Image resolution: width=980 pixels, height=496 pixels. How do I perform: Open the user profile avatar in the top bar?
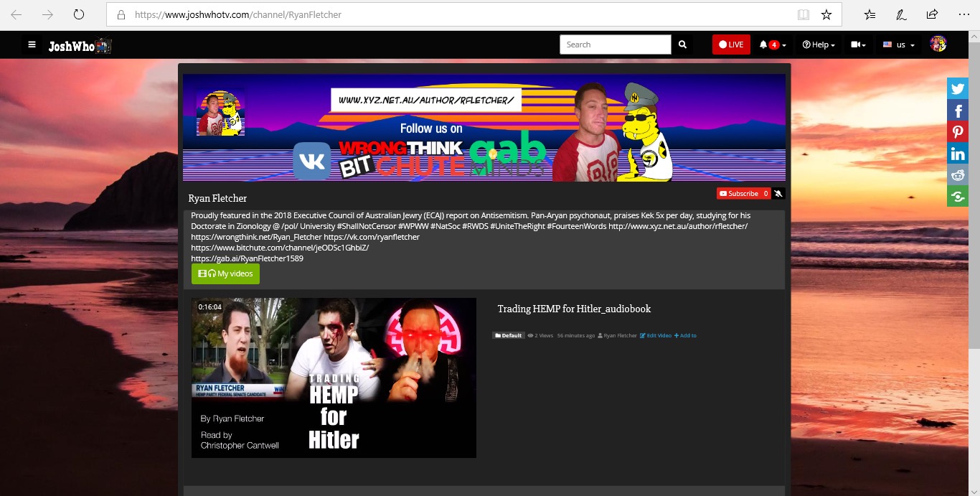pyautogui.click(x=938, y=44)
